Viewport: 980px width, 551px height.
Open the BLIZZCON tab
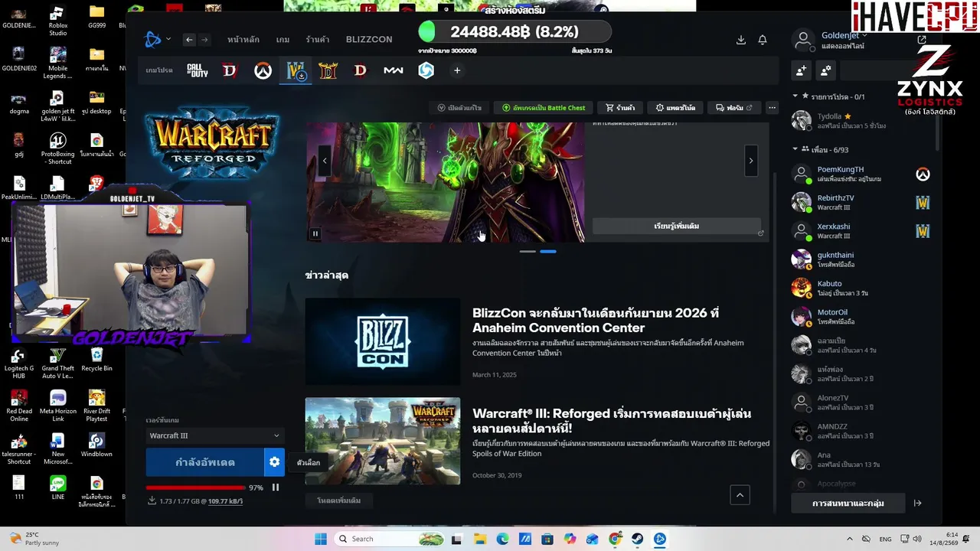coord(369,40)
